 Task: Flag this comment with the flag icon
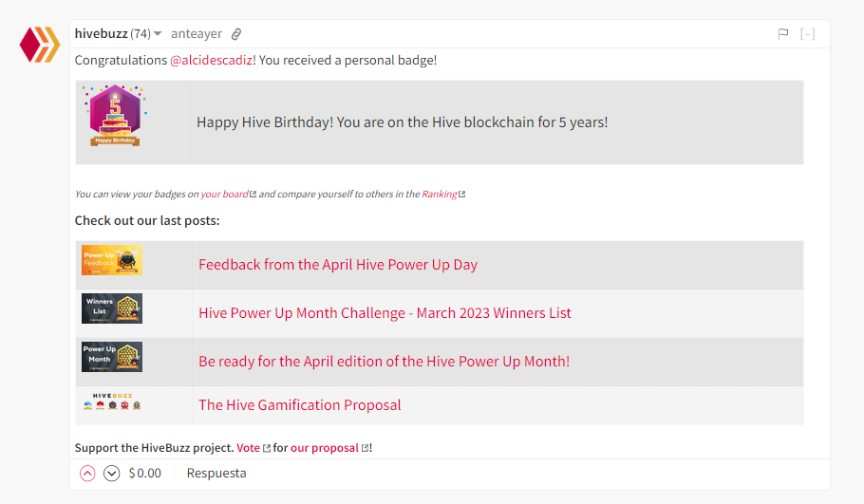(x=783, y=34)
